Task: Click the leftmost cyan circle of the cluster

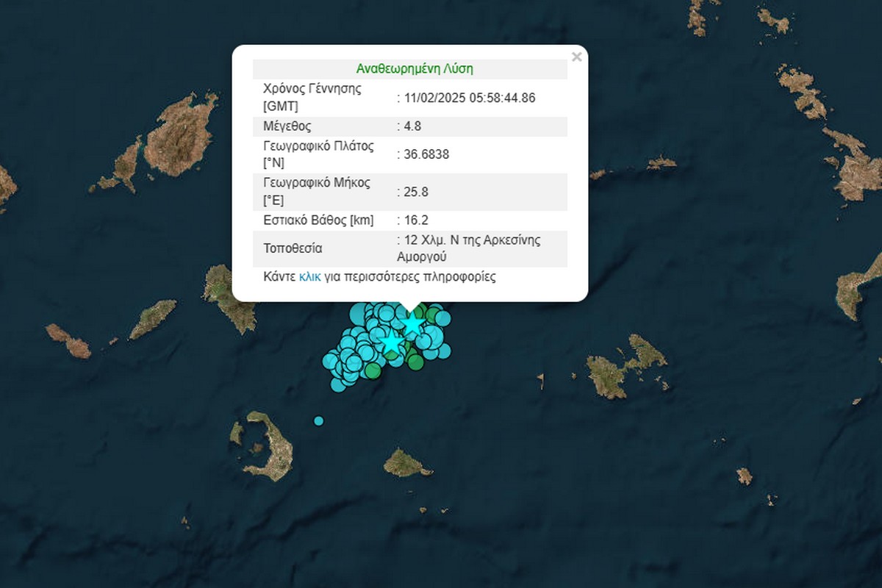Action: [329, 361]
